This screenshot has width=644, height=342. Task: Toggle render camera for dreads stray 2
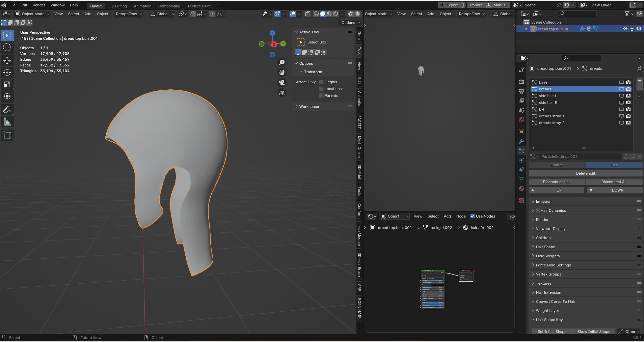(x=628, y=123)
